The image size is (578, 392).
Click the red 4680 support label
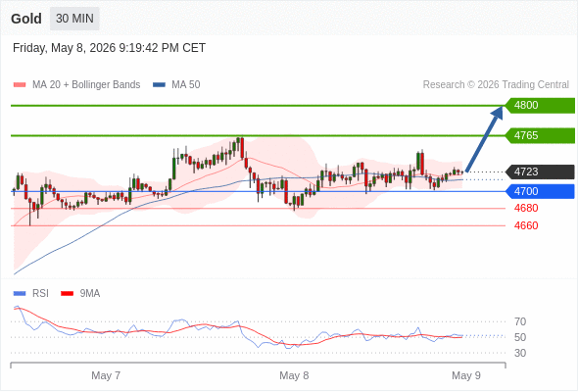pyautogui.click(x=526, y=208)
